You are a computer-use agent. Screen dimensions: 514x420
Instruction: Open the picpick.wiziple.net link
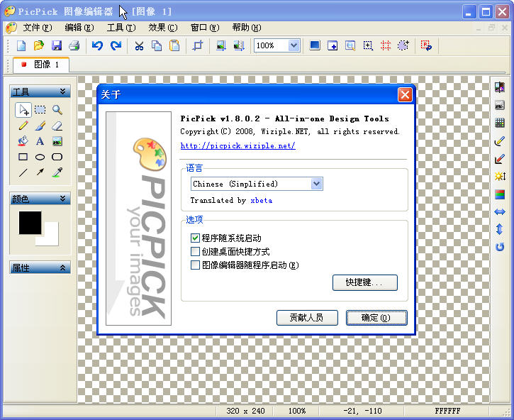point(238,145)
